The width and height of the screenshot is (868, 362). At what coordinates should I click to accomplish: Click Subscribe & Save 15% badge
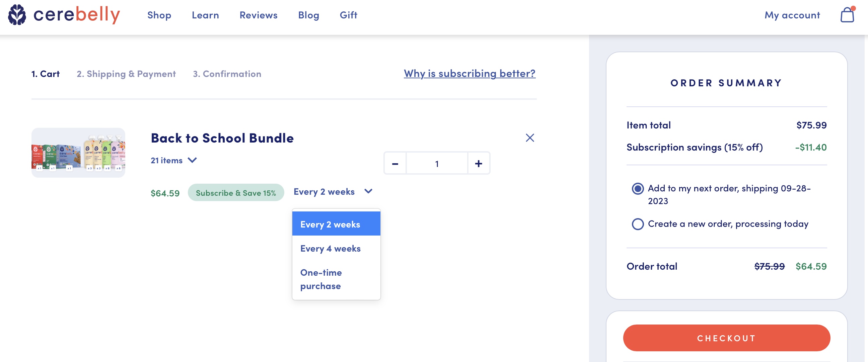coord(236,193)
